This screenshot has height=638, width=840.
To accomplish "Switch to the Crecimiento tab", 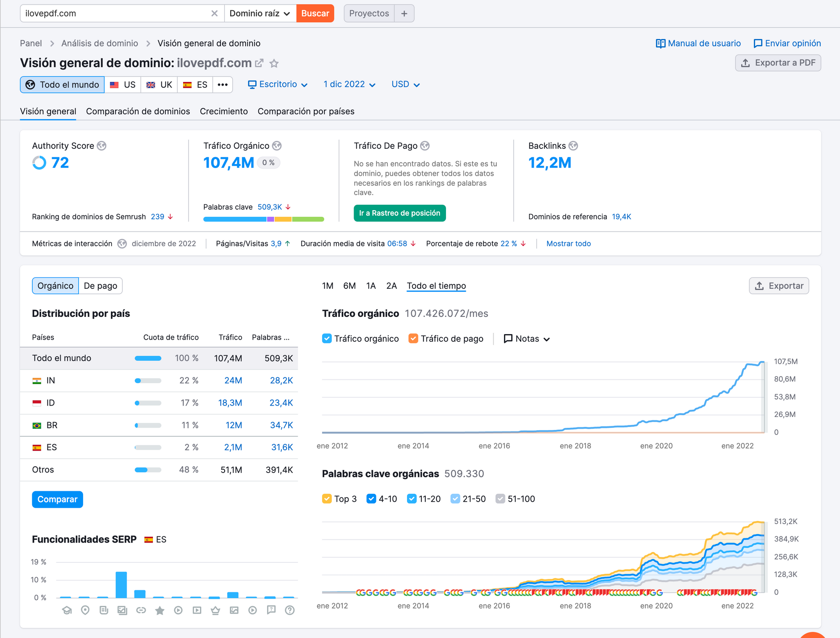I will point(223,111).
